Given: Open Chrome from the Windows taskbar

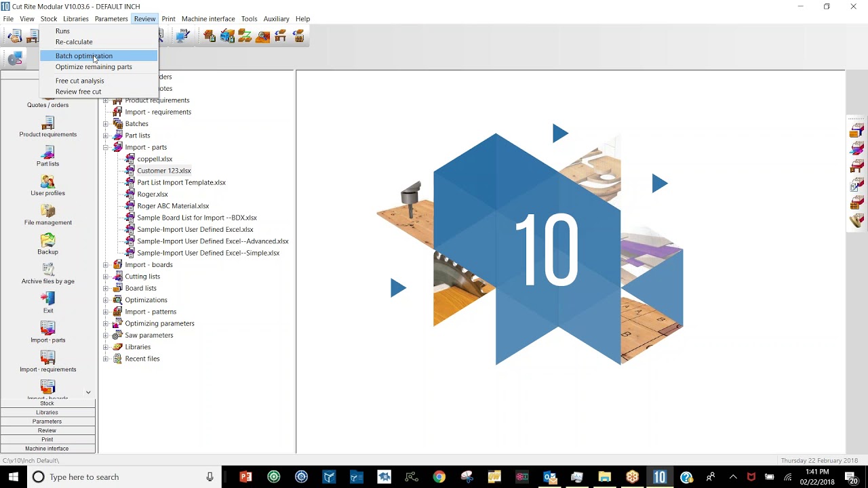Looking at the screenshot, I should [x=439, y=477].
